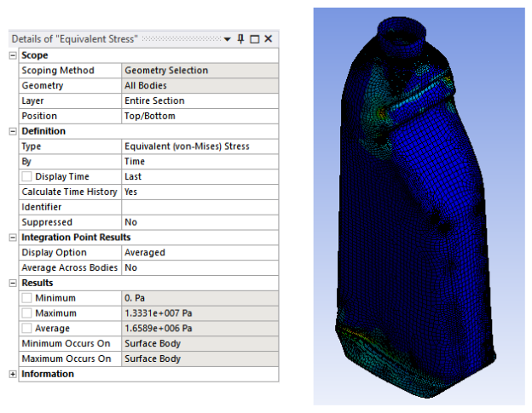Change the Suppressed value No
The height and width of the screenshot is (413, 532).
click(199, 222)
